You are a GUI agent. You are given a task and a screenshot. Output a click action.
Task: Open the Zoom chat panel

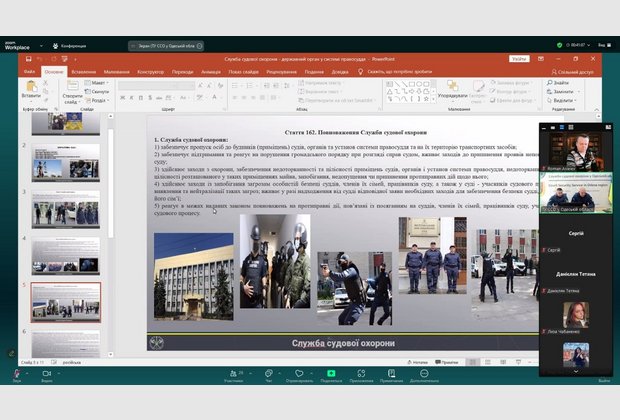tap(268, 373)
